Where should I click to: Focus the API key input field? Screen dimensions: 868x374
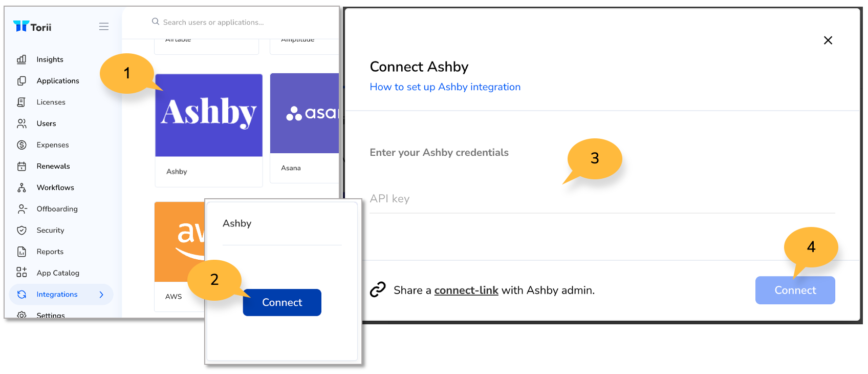click(x=602, y=199)
